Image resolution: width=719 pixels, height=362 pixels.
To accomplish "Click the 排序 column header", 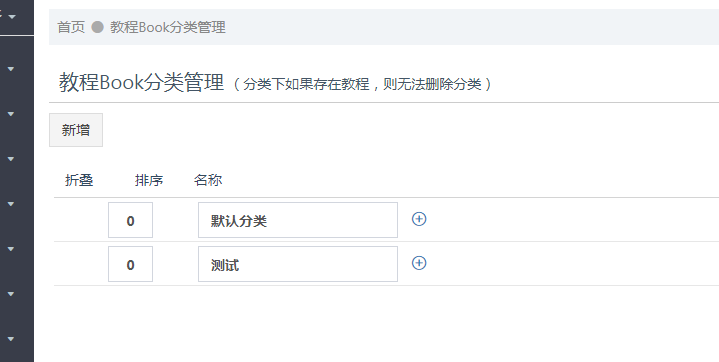I will 149,180.
